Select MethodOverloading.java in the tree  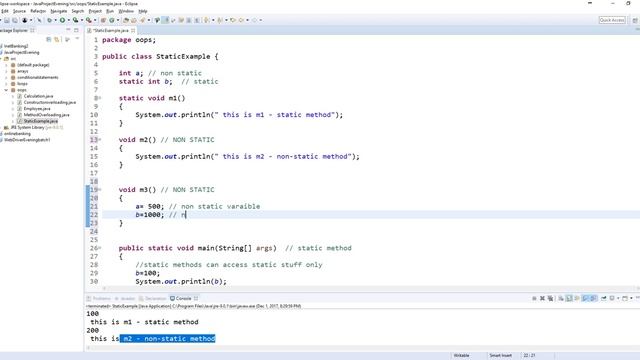coord(46,115)
